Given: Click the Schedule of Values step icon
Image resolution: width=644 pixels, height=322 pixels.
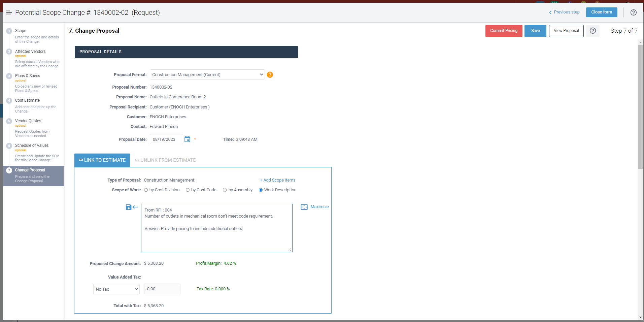Looking at the screenshot, I should click(x=9, y=145).
